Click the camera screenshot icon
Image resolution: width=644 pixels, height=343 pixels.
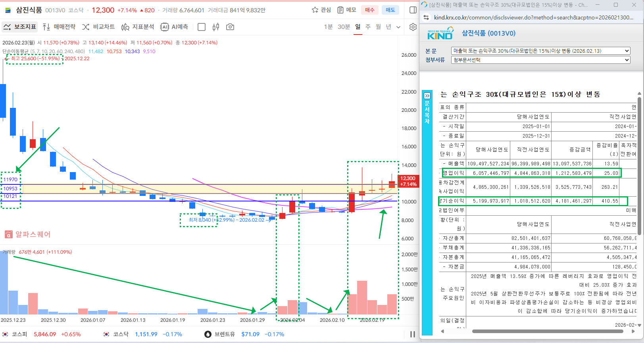tap(230, 27)
